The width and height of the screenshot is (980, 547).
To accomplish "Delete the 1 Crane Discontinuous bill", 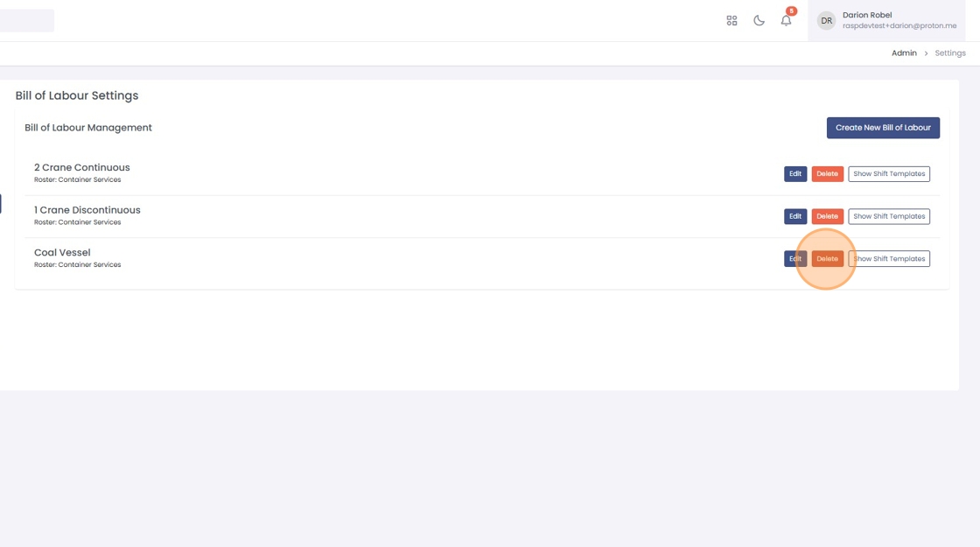I will tap(827, 216).
